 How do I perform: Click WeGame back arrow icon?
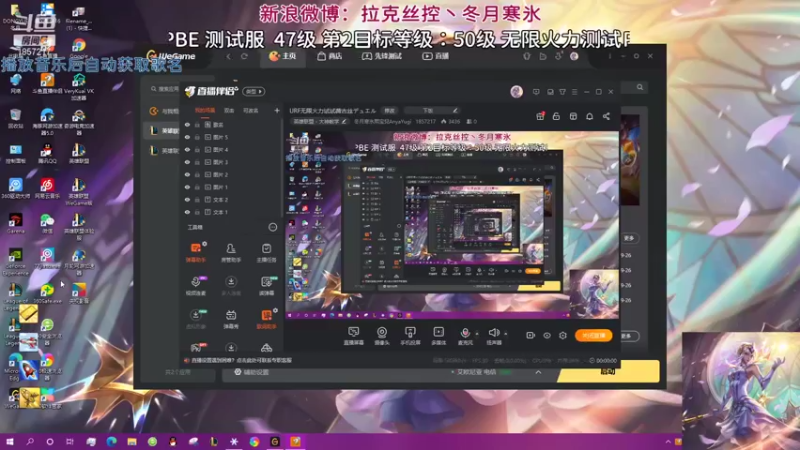coord(228,56)
